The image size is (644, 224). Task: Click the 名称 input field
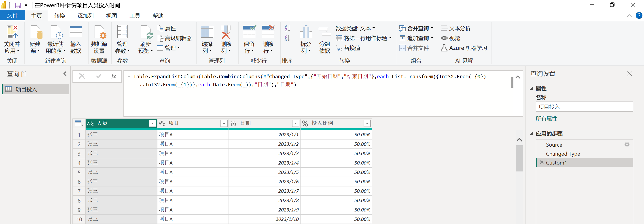[x=584, y=107]
